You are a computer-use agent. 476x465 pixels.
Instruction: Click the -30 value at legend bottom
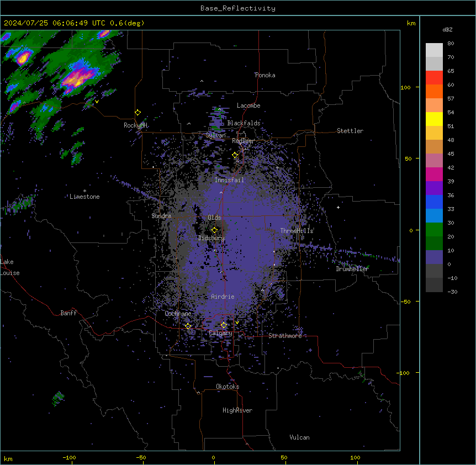pyautogui.click(x=452, y=292)
